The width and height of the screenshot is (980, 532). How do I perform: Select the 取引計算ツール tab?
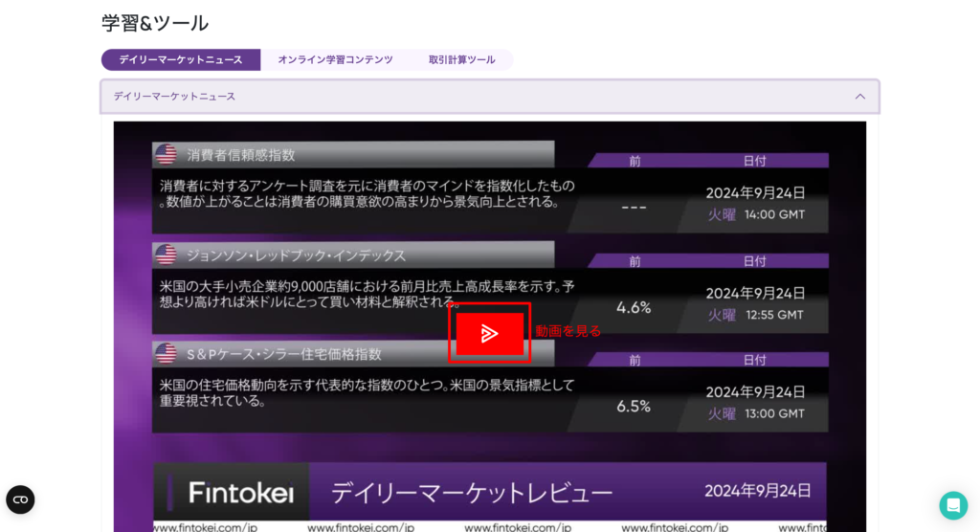pyautogui.click(x=462, y=60)
